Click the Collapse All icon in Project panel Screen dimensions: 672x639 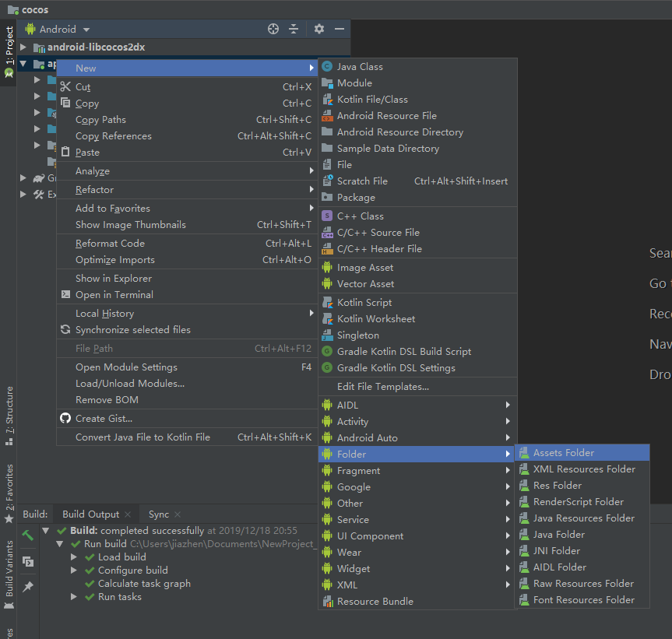(x=294, y=29)
